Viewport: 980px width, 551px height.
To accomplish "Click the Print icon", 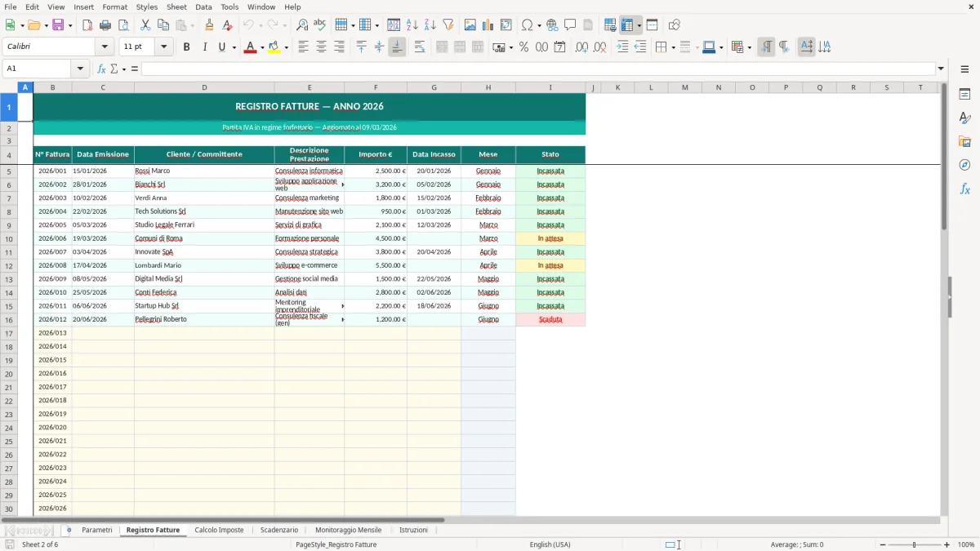I will 105,25.
